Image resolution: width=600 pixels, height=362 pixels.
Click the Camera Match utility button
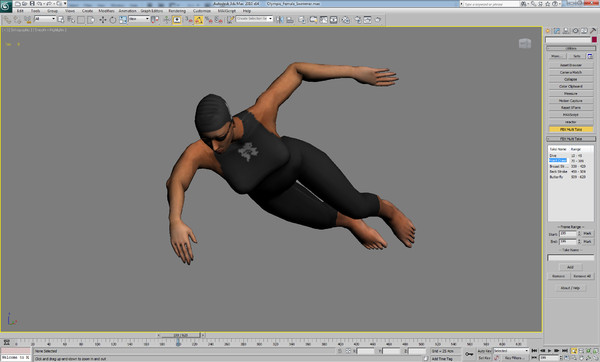[571, 72]
